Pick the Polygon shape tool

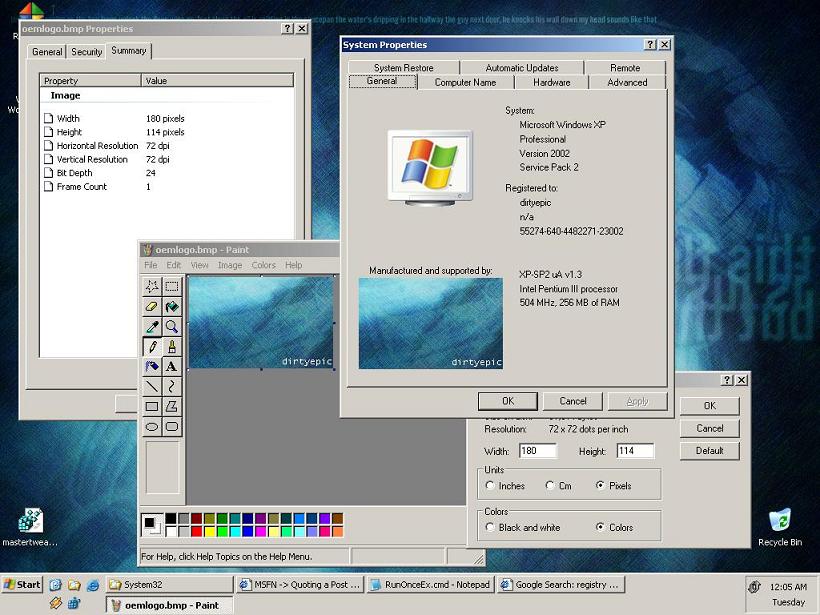click(x=172, y=406)
